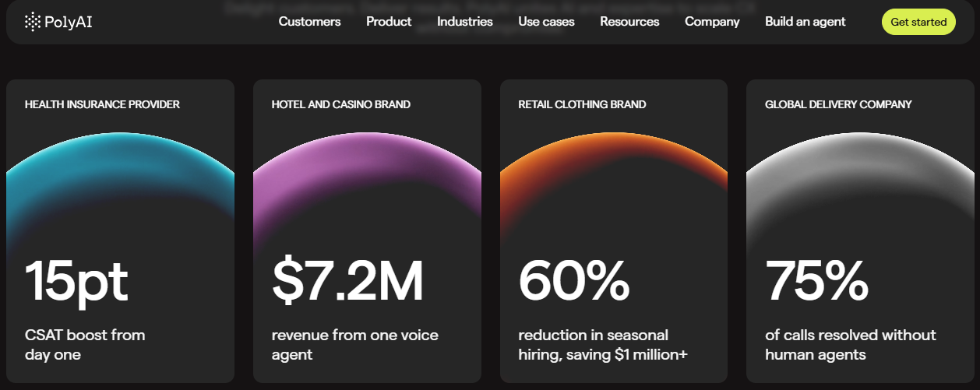The image size is (980, 390).
Task: Select the Retail Clothing Brand heading
Action: pos(582,104)
